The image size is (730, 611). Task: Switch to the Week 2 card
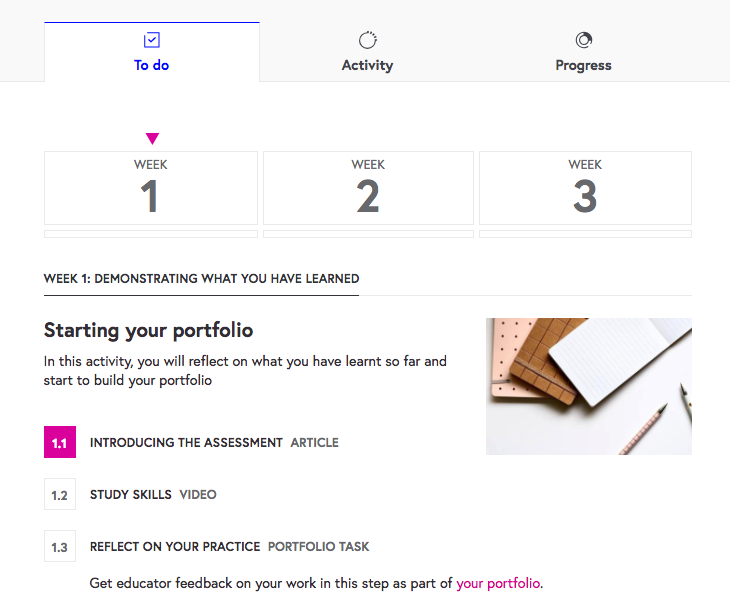click(368, 188)
